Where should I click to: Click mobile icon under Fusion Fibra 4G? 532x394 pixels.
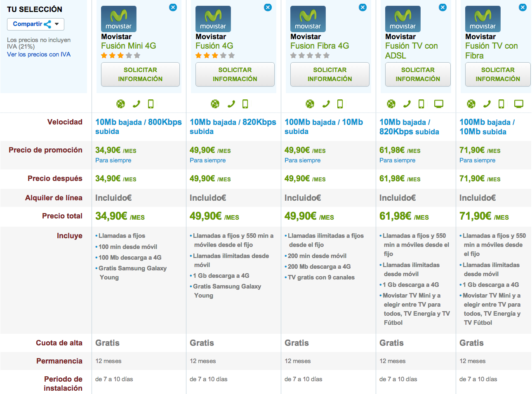tap(340, 104)
